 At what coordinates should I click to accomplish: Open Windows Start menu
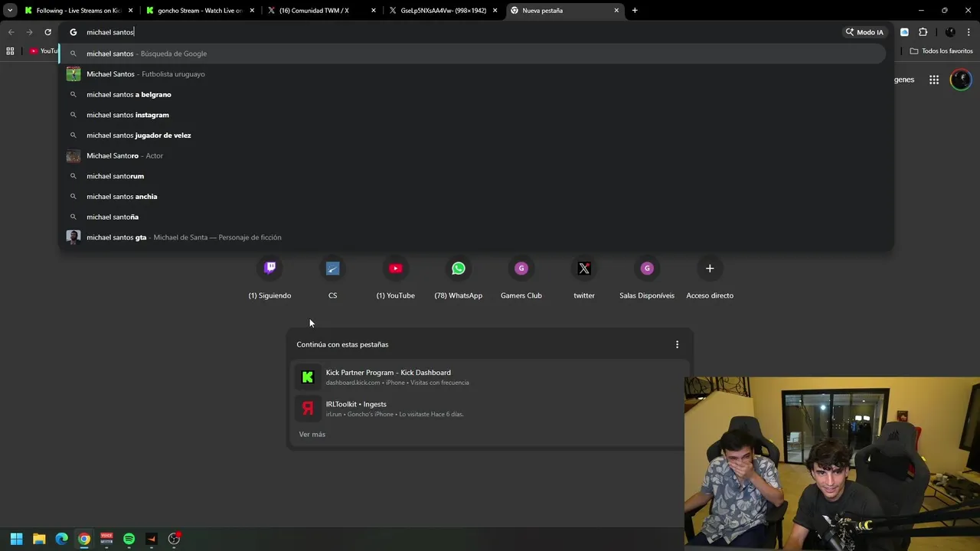pyautogui.click(x=16, y=539)
